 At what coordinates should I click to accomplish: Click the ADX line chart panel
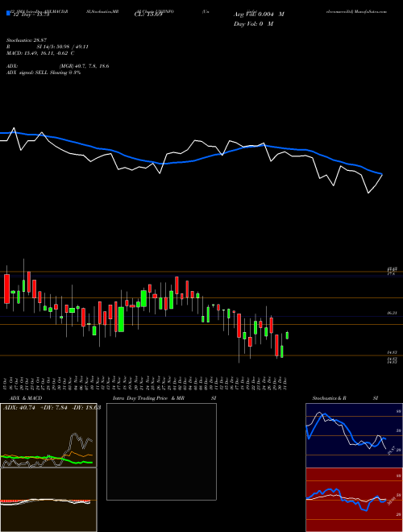click(48, 435)
